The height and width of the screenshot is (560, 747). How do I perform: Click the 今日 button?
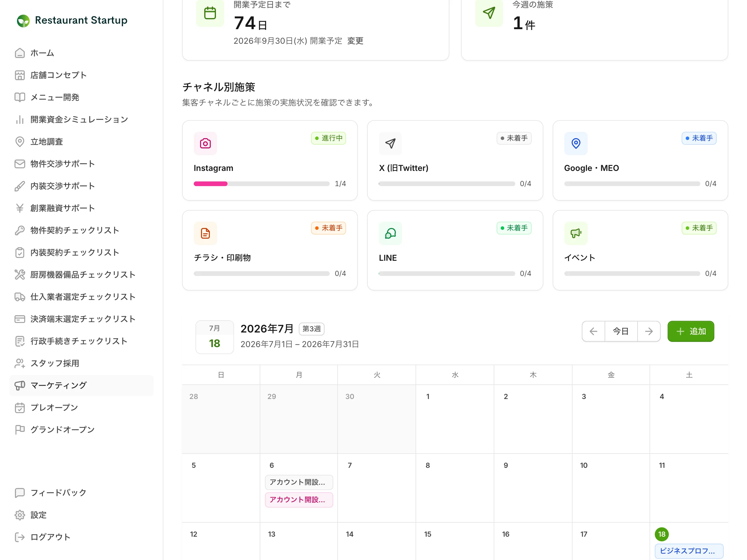(621, 331)
